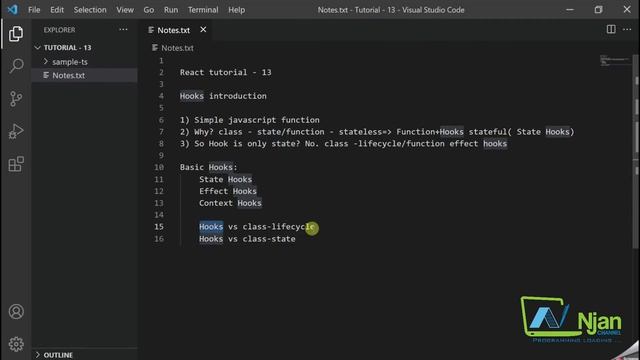Open the Accounts icon in activity bar
The height and width of the screenshot is (360, 640).
tap(16, 312)
